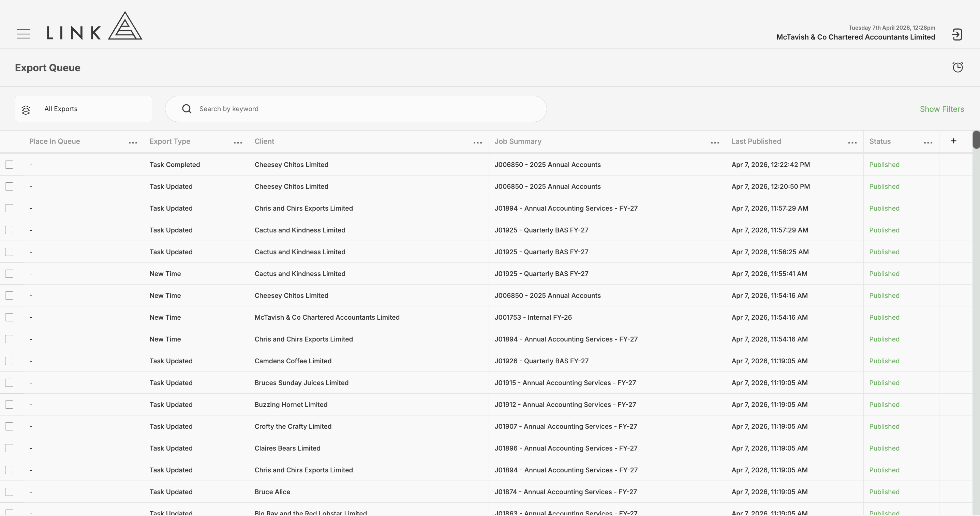980x516 pixels.
Task: Click J01912 - Annual Accounting Services job
Action: tap(565, 405)
